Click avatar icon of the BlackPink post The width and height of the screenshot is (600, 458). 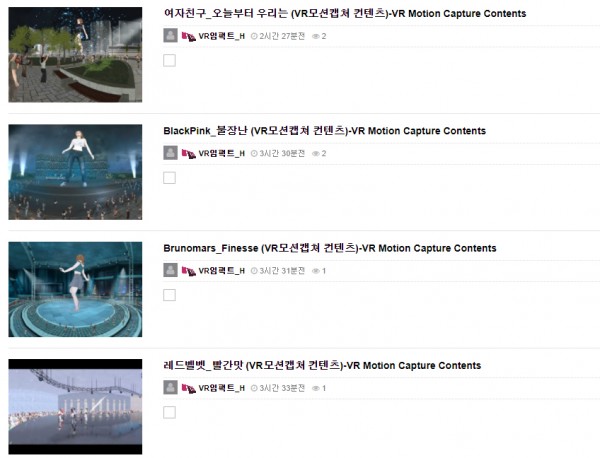point(170,153)
